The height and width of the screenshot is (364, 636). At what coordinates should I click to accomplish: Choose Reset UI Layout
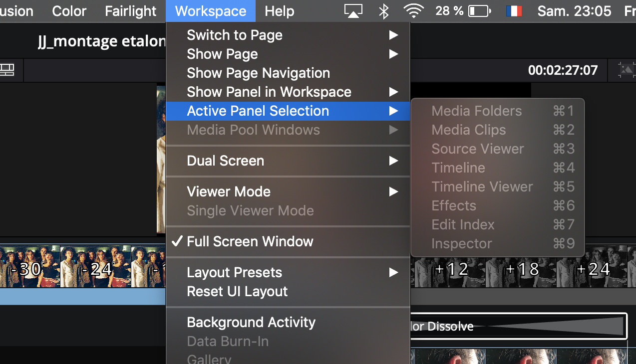pyautogui.click(x=237, y=291)
